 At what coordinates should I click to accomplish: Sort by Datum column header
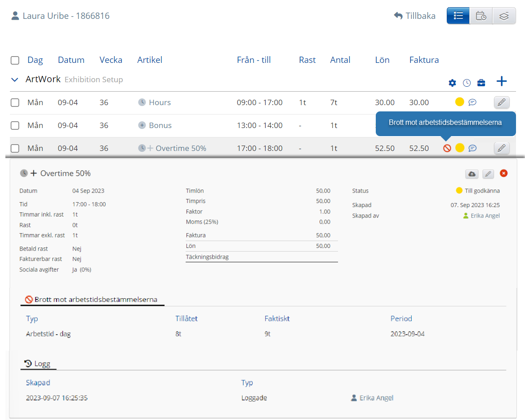coord(71,60)
